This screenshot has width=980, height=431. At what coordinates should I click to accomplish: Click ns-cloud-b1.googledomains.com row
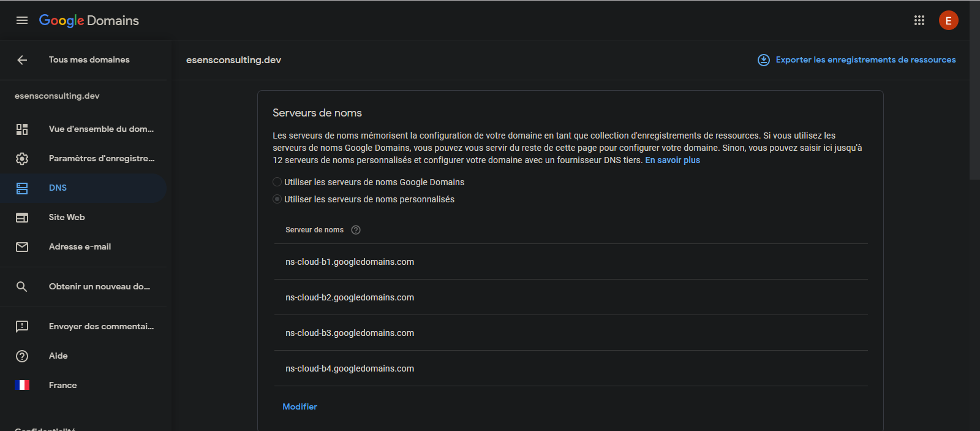[x=571, y=262]
